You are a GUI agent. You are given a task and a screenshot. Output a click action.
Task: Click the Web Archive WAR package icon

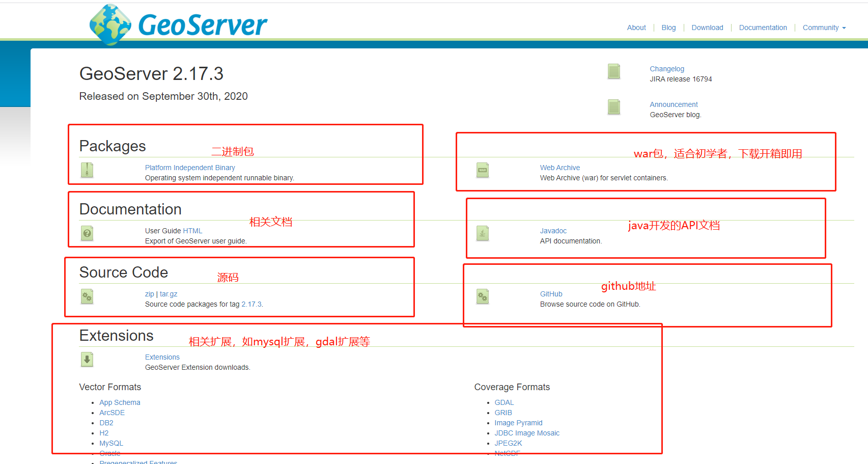click(x=482, y=170)
